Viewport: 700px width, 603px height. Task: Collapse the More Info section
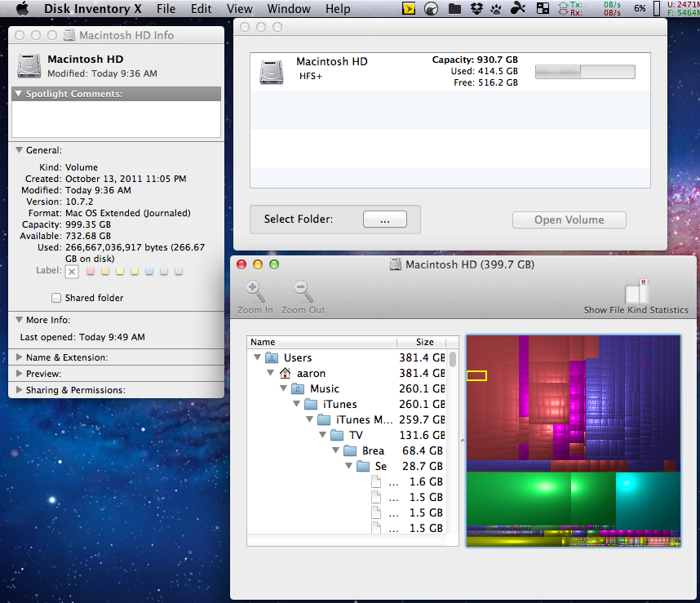pyautogui.click(x=19, y=320)
